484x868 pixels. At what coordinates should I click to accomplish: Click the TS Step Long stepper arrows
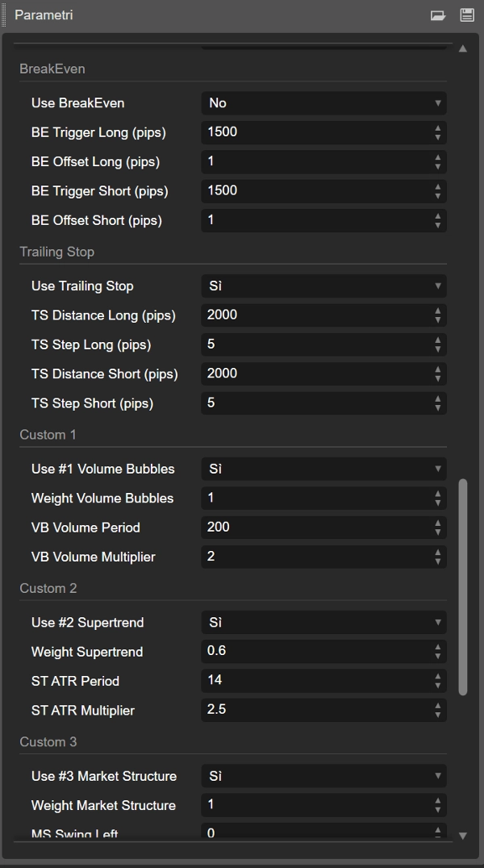click(x=438, y=345)
